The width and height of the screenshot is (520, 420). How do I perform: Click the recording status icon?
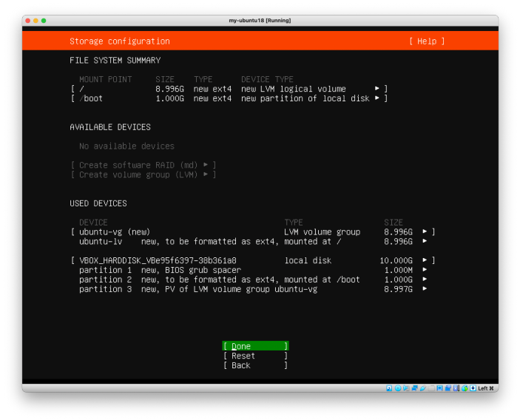[x=448, y=388]
